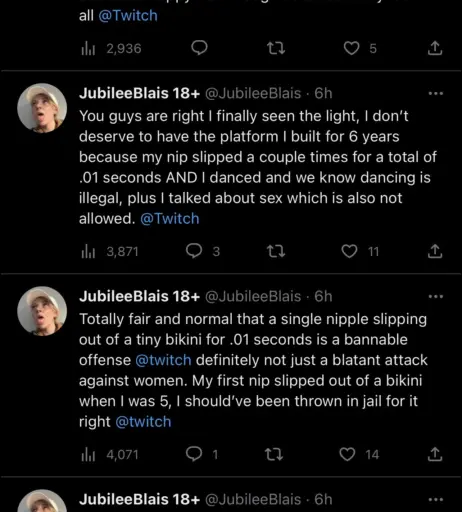Retweet the 'seen the light' tweet

point(276,251)
